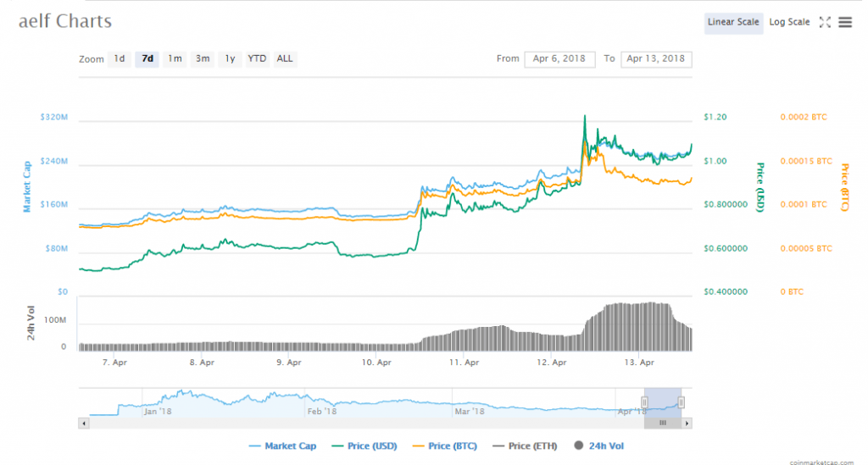
Task: Click the Price (USD) axis title
Action: click(x=760, y=187)
